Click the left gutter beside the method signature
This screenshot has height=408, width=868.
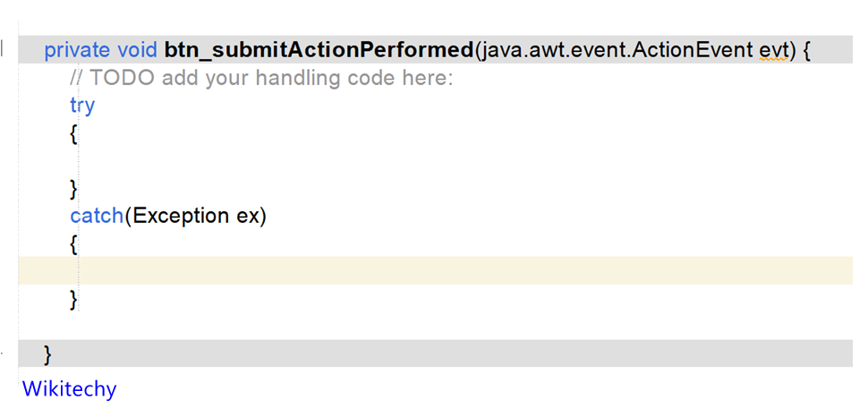point(7,50)
